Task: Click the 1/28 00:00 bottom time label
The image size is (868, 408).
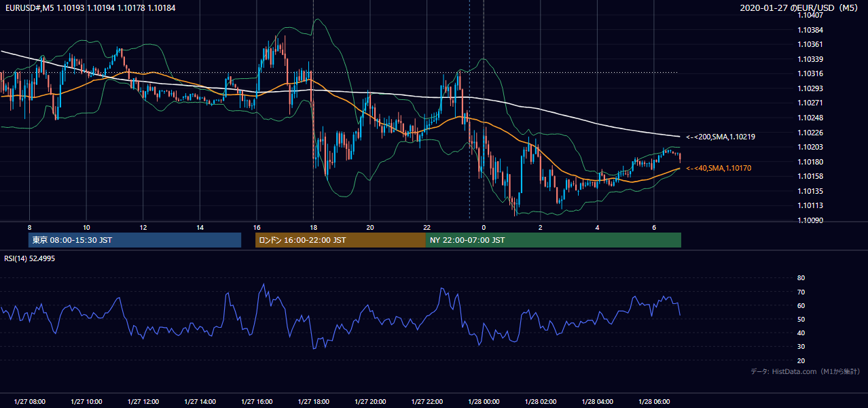Action: pyautogui.click(x=484, y=402)
